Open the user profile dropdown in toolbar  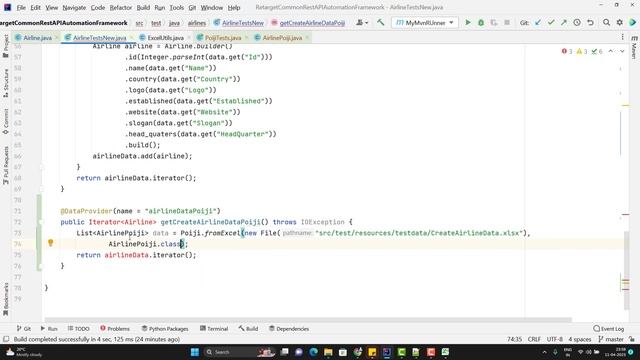coord(362,23)
